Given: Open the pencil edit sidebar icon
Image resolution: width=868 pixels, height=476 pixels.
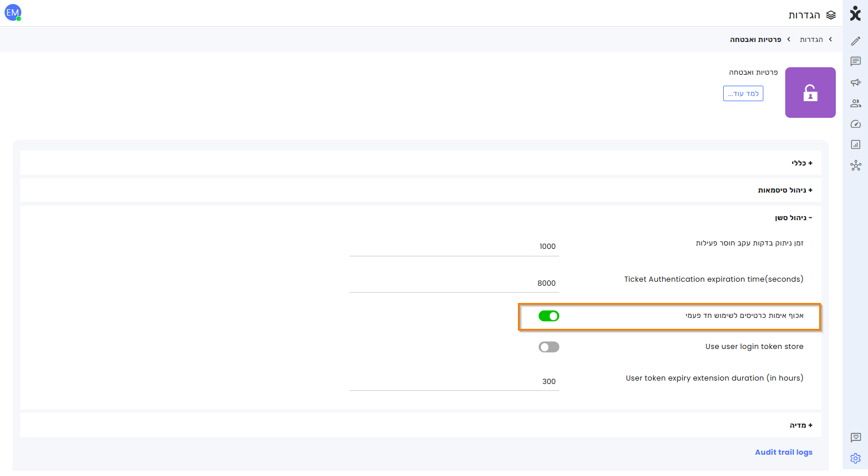Looking at the screenshot, I should point(855,41).
